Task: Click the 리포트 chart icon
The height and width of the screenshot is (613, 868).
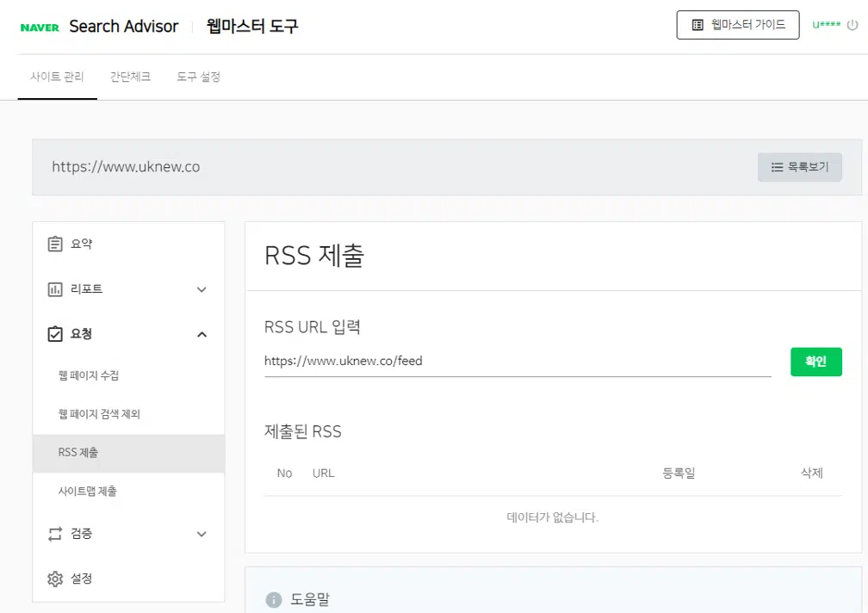Action: coord(55,289)
